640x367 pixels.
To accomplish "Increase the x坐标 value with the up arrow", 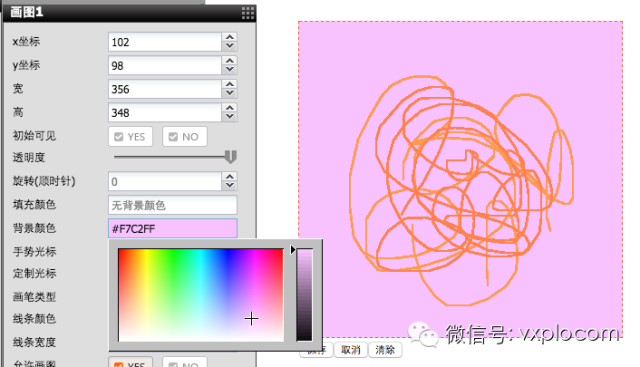I will coord(230,38).
